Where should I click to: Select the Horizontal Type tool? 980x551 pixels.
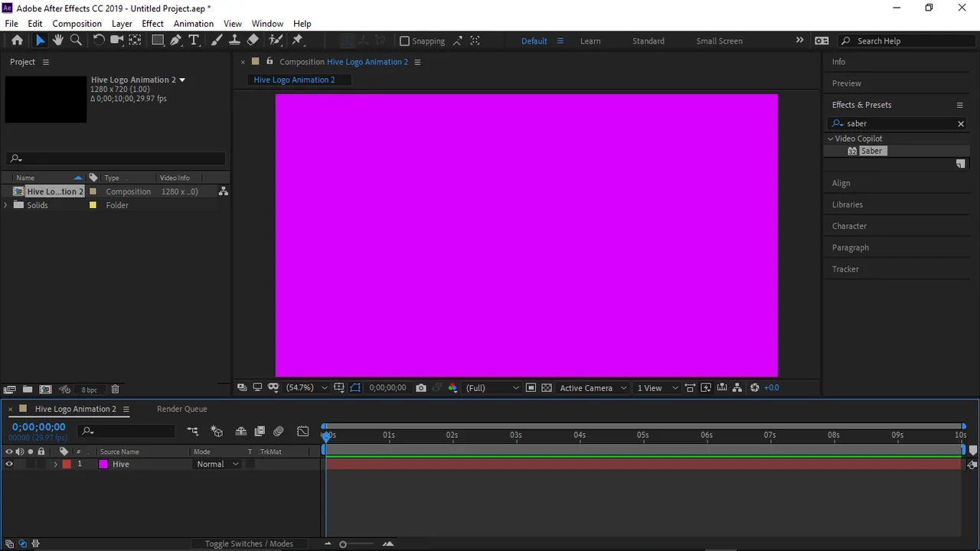(x=194, y=41)
